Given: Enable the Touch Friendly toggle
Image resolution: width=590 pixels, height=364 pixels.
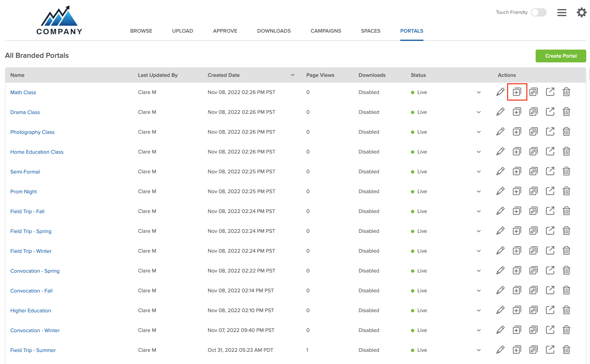Looking at the screenshot, I should click(x=539, y=13).
